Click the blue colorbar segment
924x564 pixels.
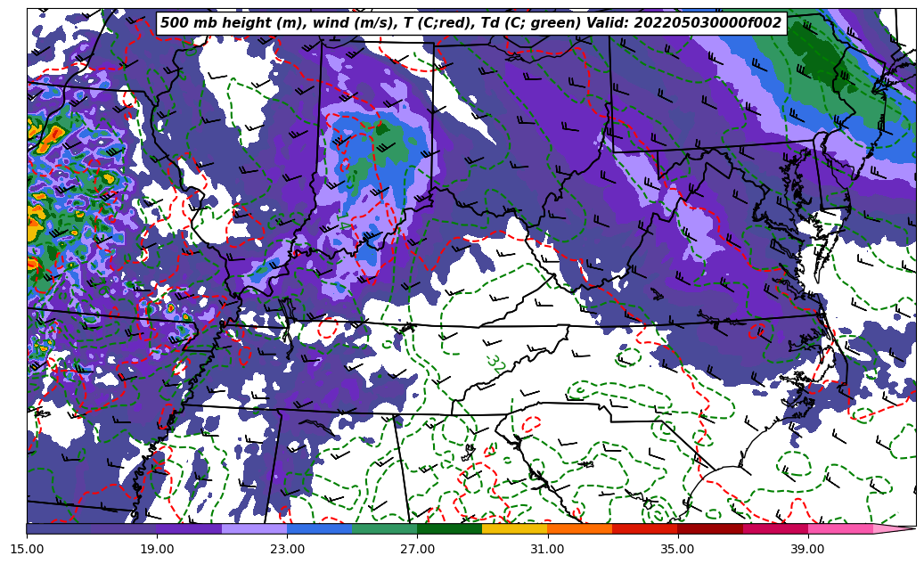click(319, 528)
